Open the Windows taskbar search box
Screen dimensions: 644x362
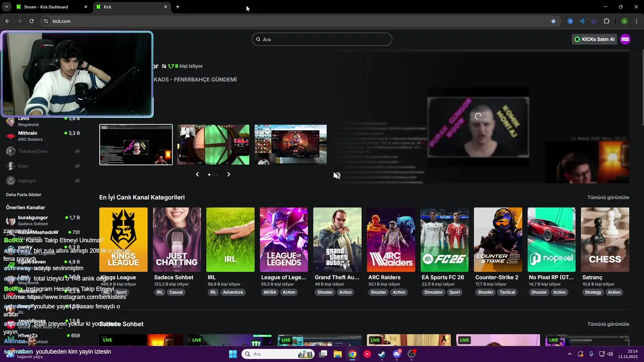pos(279,354)
